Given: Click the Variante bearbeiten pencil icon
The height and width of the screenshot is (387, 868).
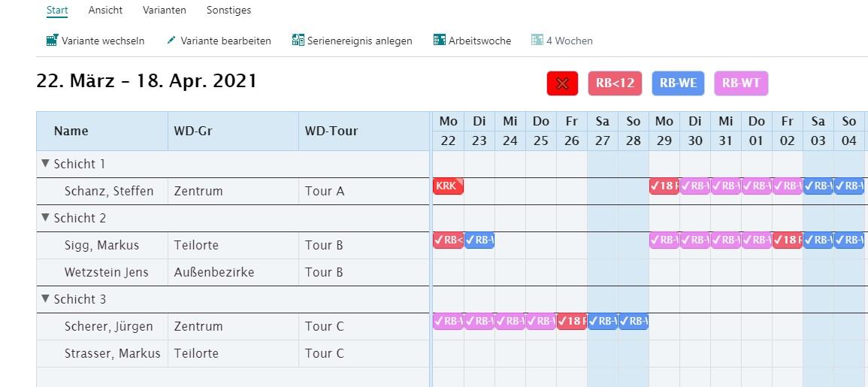Looking at the screenshot, I should pos(171,41).
